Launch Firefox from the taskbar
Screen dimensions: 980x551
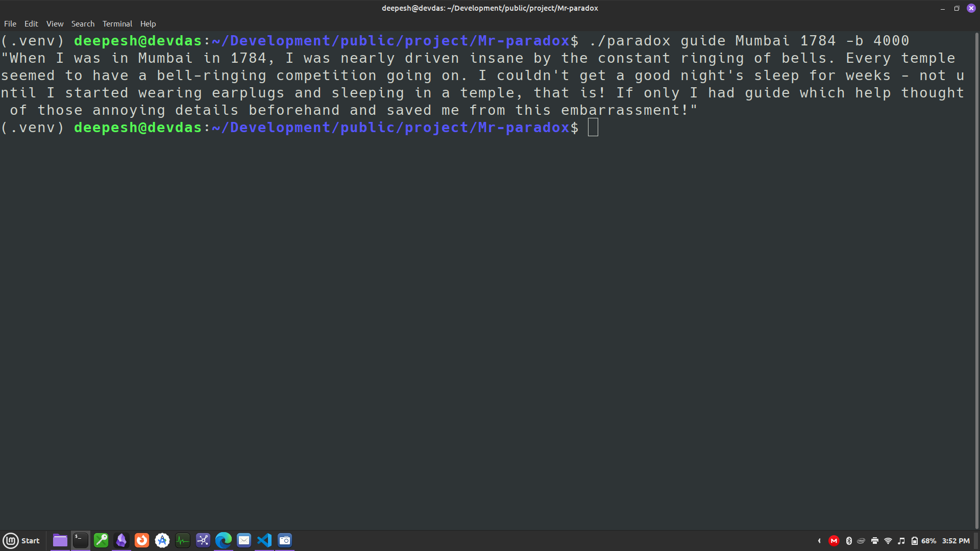click(142, 540)
